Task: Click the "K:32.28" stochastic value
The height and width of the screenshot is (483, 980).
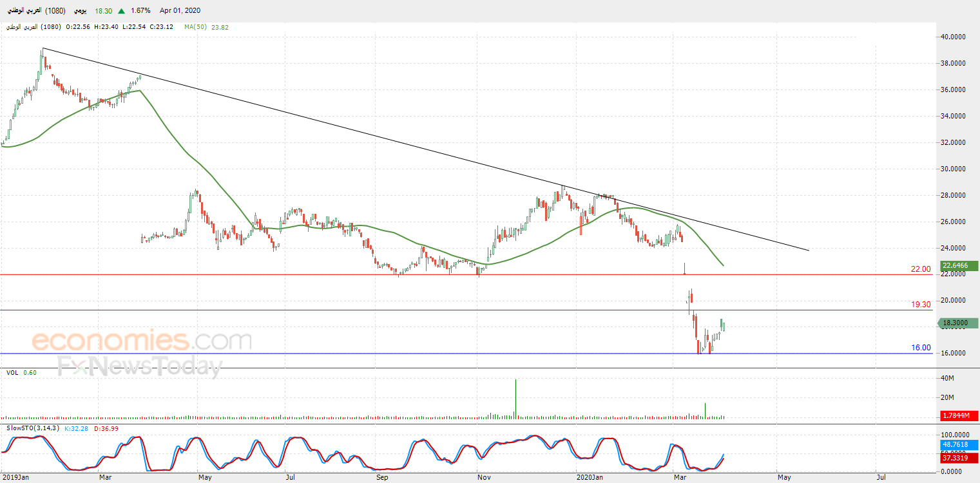Action: click(x=76, y=428)
